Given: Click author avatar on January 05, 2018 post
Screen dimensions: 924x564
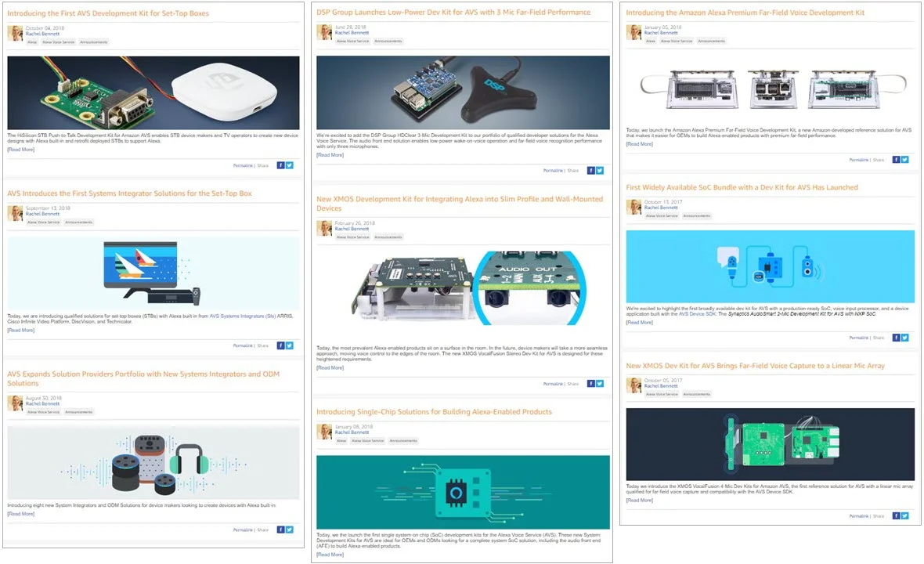Looking at the screenshot, I should 633,32.
